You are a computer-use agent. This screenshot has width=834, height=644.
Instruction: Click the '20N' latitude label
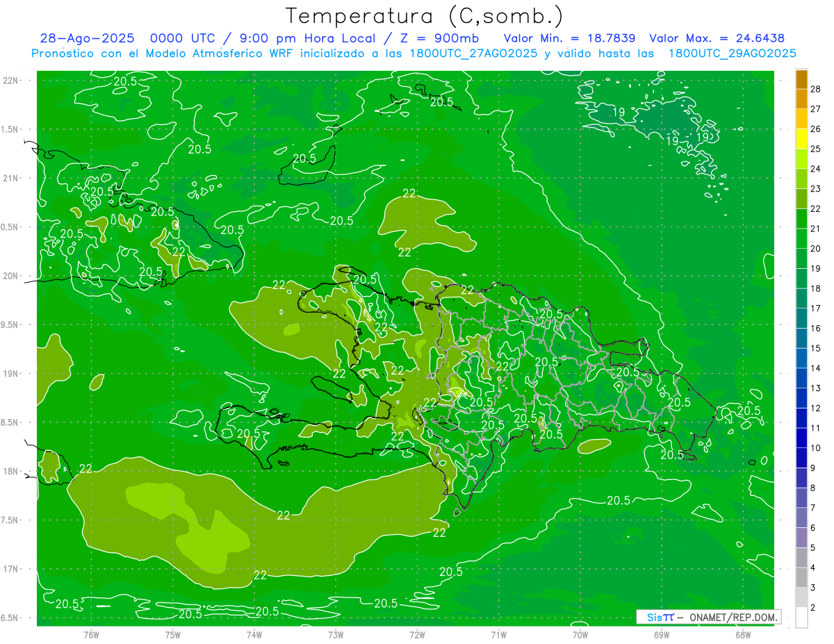tap(11, 276)
